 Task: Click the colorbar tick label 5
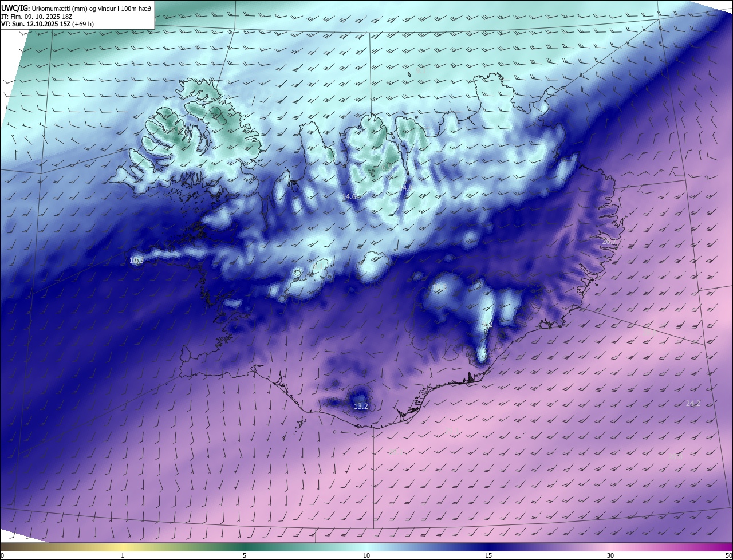(245, 555)
